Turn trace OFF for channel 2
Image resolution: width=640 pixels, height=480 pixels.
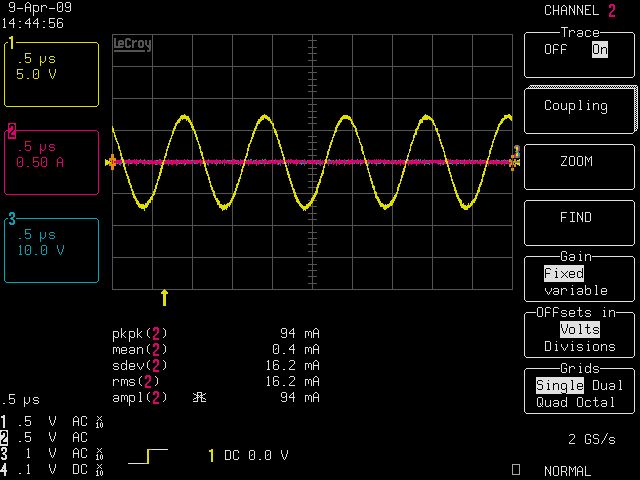(x=555, y=49)
